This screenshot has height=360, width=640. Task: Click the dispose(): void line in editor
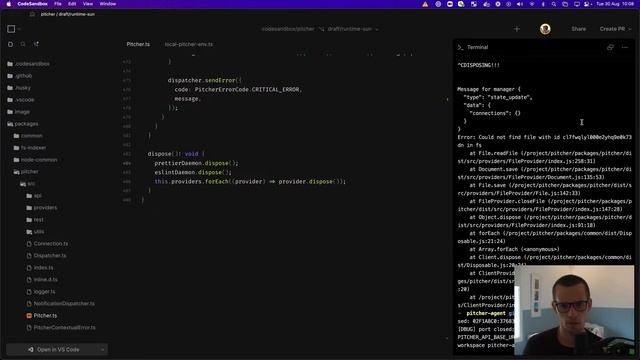(x=176, y=154)
